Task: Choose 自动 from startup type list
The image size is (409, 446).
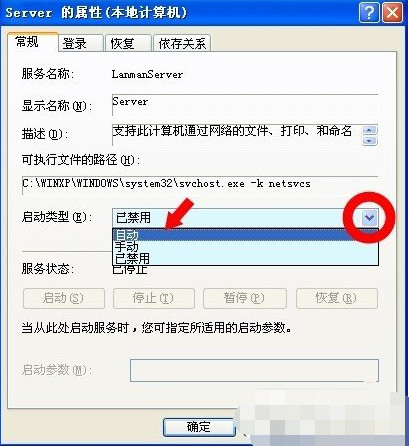Action: [245, 235]
